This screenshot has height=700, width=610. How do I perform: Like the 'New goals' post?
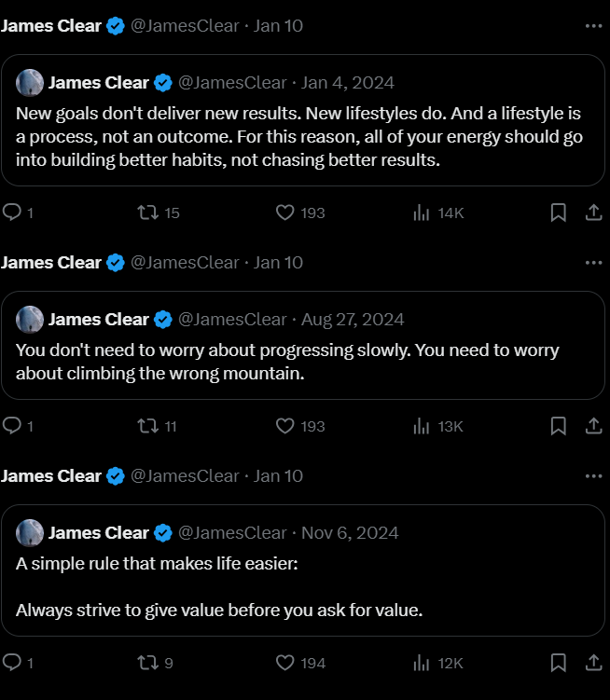285,213
